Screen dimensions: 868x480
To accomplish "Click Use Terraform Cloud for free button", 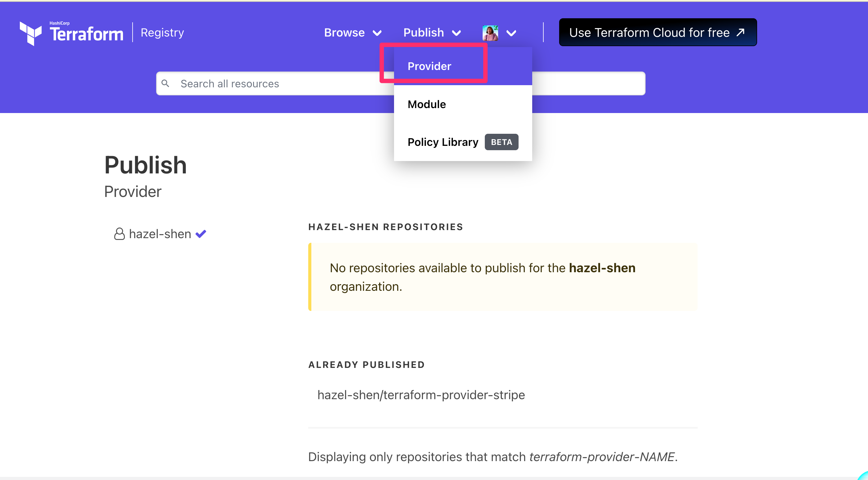I will click(658, 32).
